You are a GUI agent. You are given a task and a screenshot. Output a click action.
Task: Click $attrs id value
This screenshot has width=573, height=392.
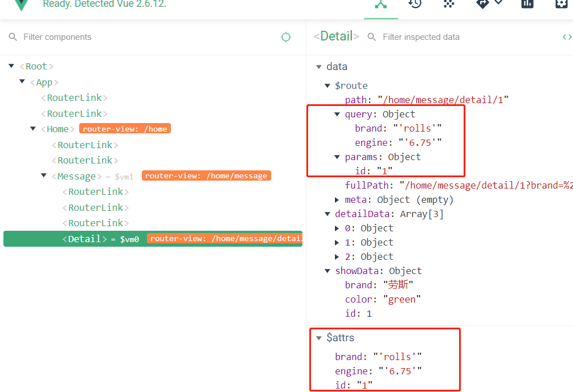pos(365,385)
